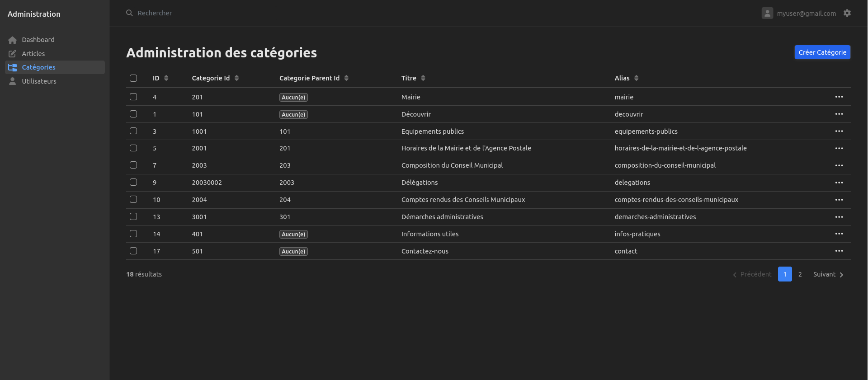Open the settings gear icon
This screenshot has width=868, height=380.
(847, 13)
